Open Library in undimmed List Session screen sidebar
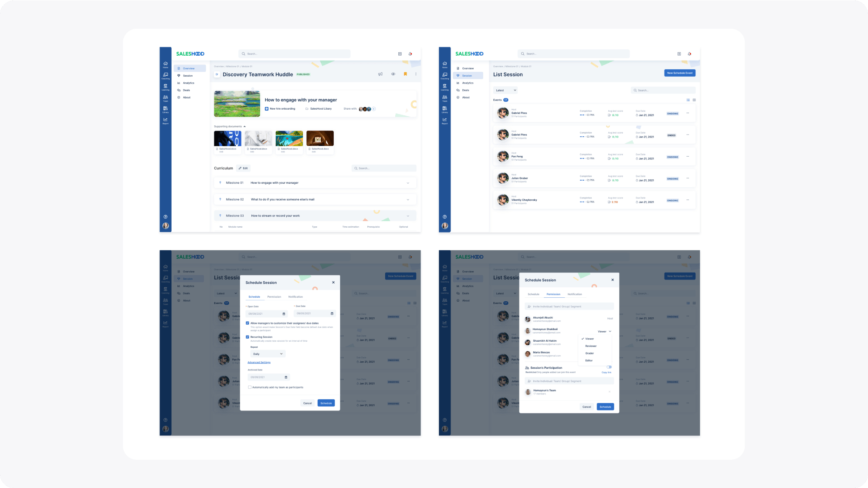868x488 pixels. click(444, 110)
